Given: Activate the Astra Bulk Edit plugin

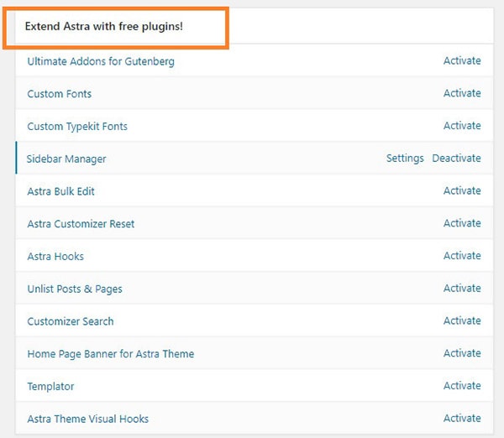Looking at the screenshot, I should point(462,190).
